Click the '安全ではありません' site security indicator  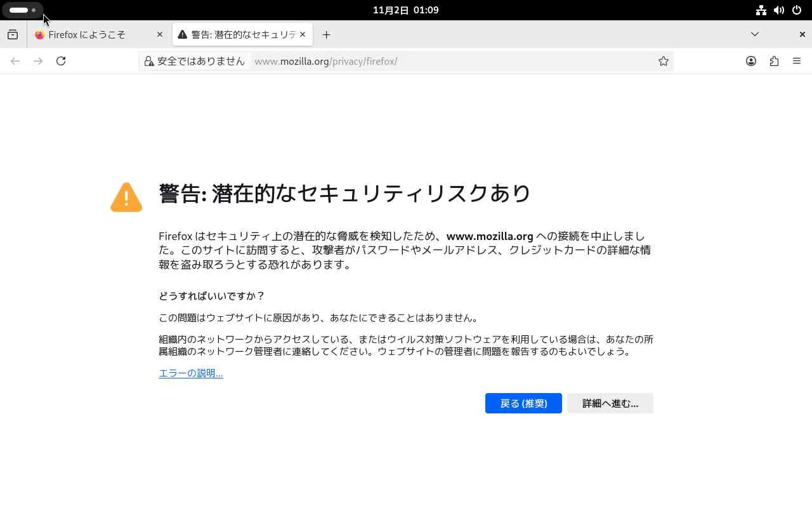194,61
